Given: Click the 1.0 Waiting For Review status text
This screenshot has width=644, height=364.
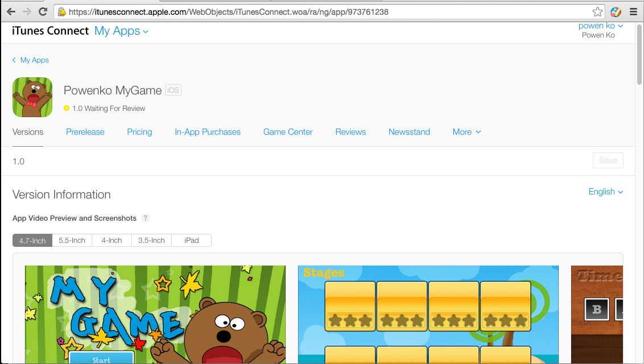Looking at the screenshot, I should [109, 108].
